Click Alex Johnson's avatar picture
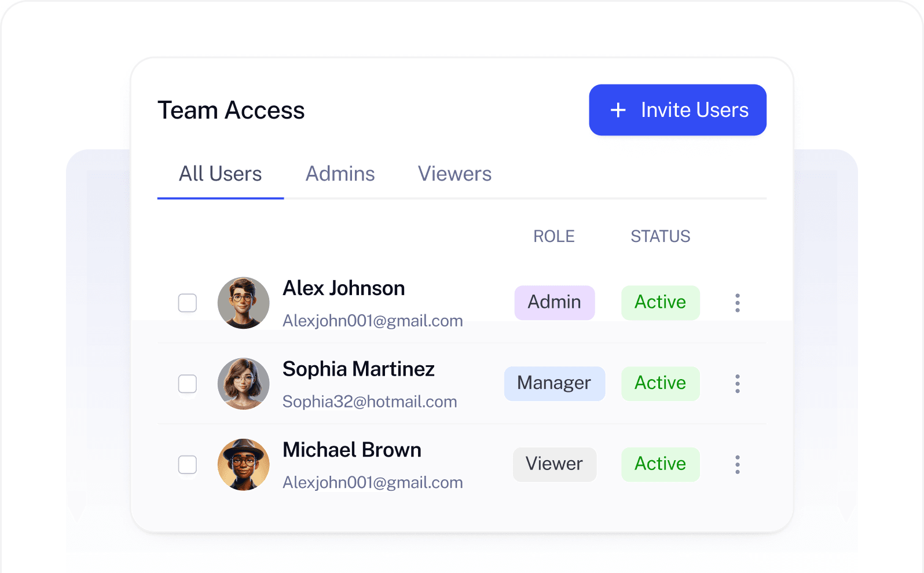The width and height of the screenshot is (924, 573). (x=243, y=303)
